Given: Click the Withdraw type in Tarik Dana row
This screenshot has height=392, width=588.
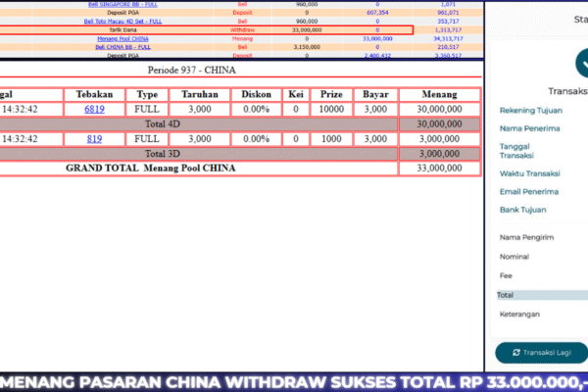Looking at the screenshot, I should [242, 30].
